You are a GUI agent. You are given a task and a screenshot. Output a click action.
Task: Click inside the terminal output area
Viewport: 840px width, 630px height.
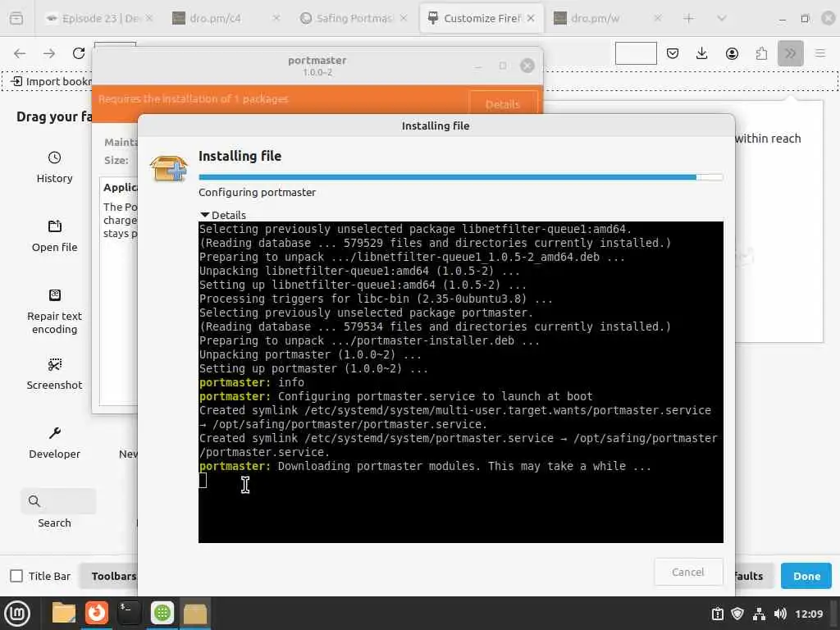[461, 382]
